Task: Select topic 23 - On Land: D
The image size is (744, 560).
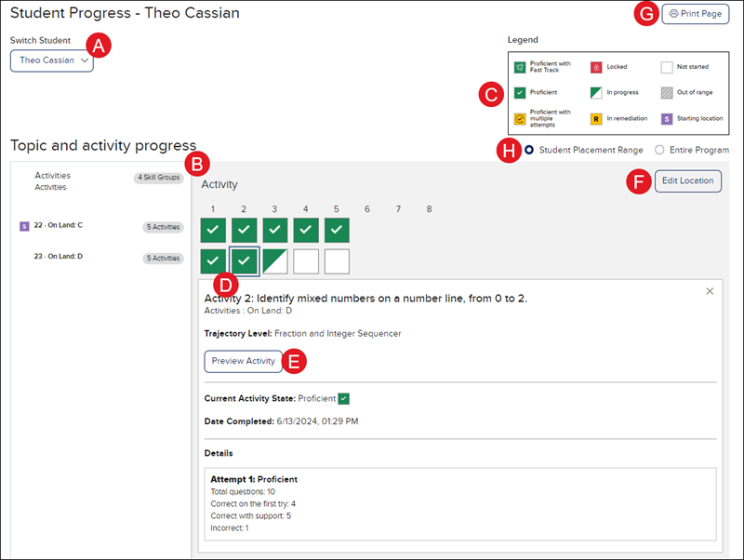Action: (x=59, y=257)
